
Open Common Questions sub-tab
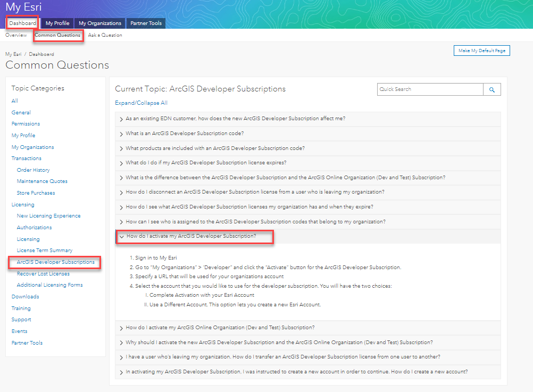pos(57,35)
